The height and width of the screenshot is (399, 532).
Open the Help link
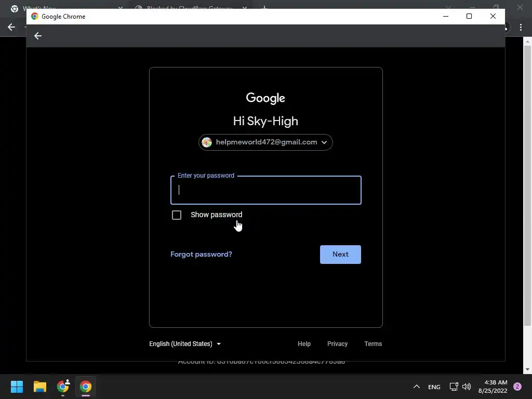[x=304, y=344]
